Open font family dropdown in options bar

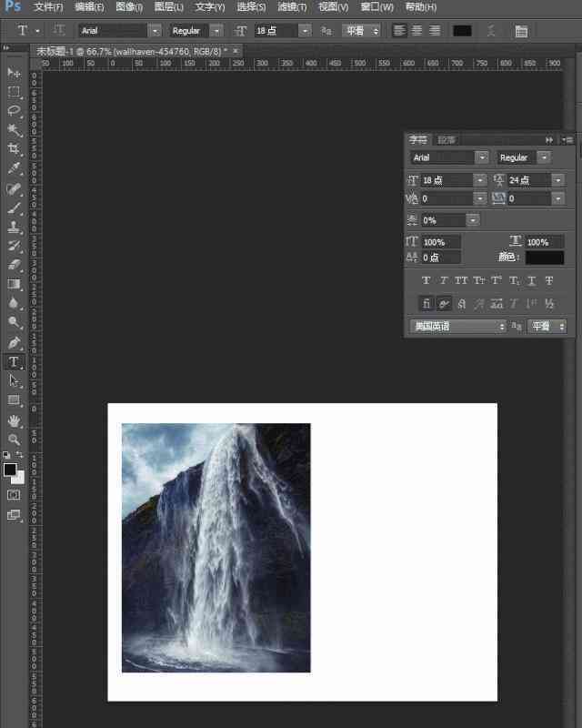pyautogui.click(x=155, y=31)
